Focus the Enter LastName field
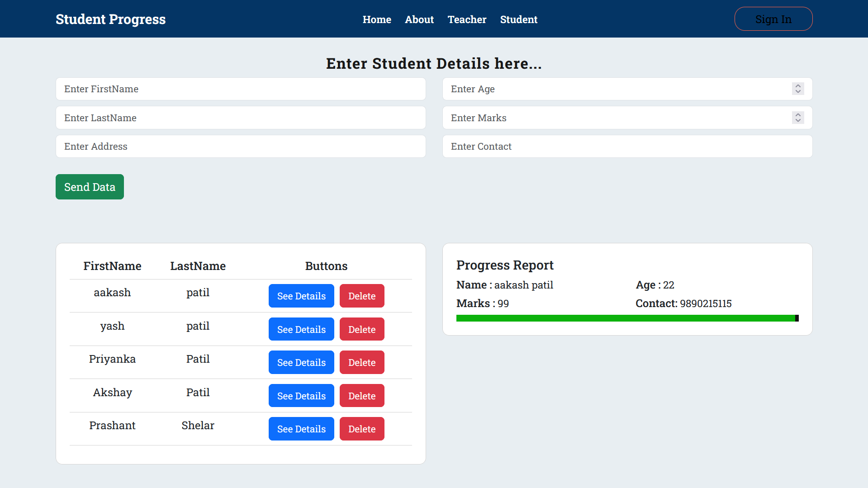Image resolution: width=868 pixels, height=488 pixels. (x=241, y=118)
